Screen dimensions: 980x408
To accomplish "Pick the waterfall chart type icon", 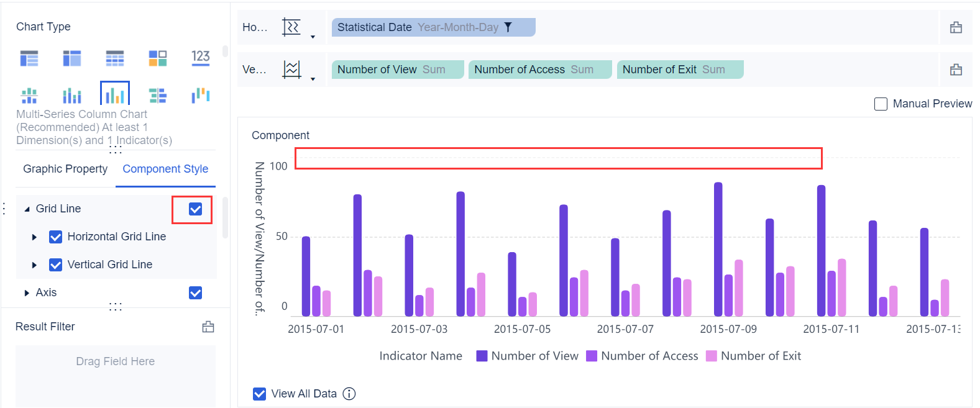I will point(200,96).
